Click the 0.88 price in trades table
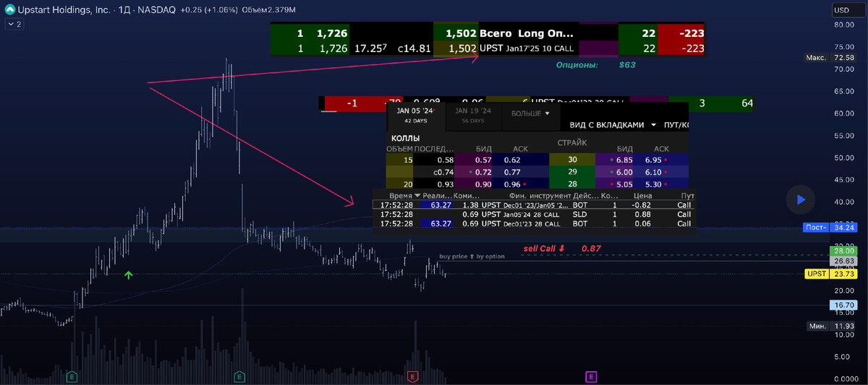 coord(642,215)
